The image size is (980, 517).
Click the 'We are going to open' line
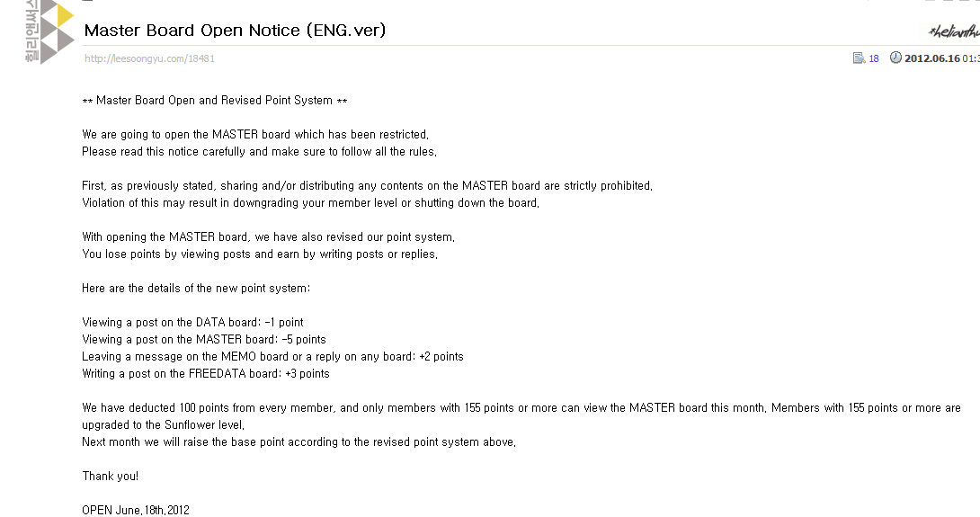pyautogui.click(x=255, y=134)
